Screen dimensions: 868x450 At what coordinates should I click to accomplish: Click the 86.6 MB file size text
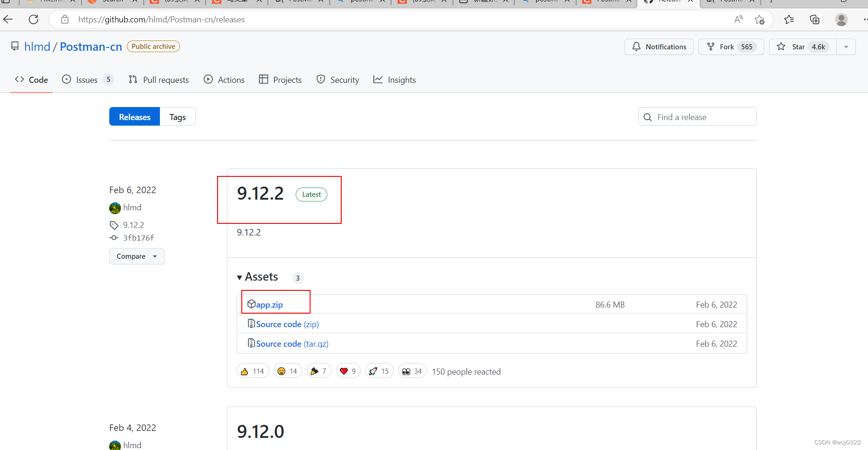point(610,305)
